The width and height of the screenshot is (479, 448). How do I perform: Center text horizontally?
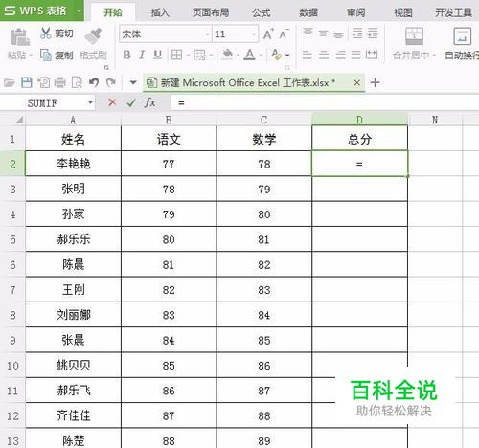[x=324, y=56]
